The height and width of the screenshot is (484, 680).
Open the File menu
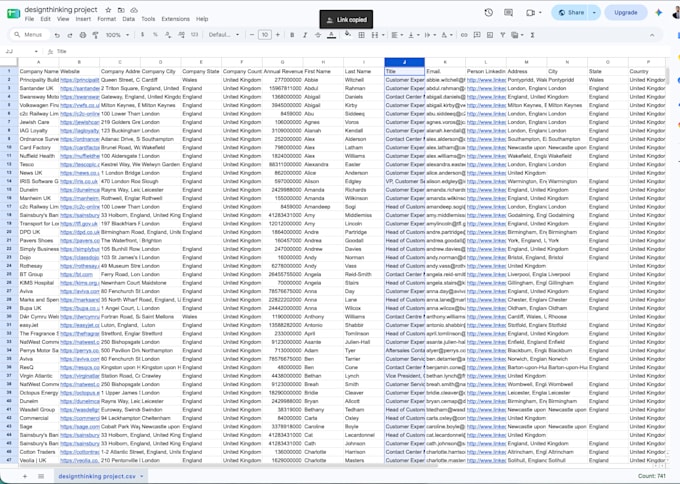pos(29,19)
